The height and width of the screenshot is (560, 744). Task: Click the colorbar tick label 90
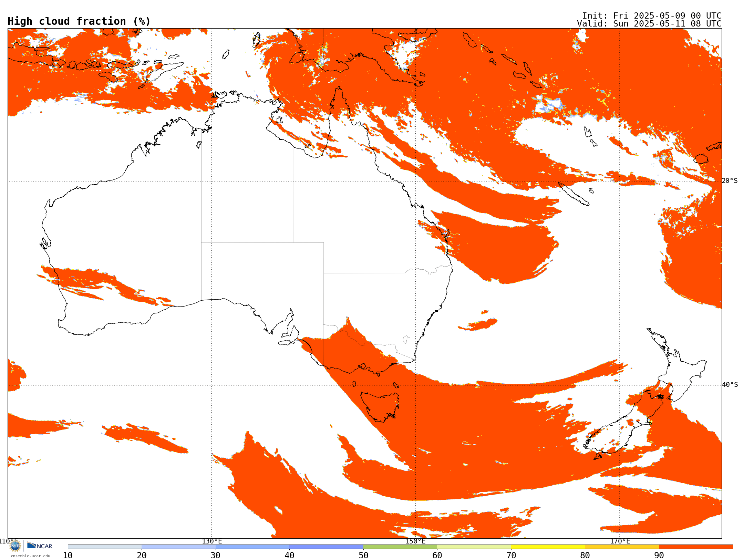pos(659,556)
